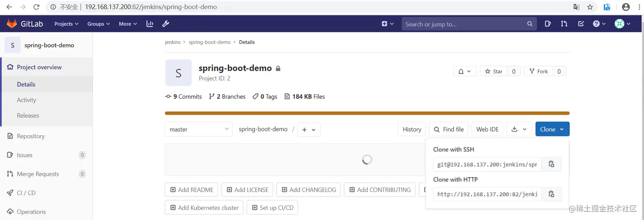This screenshot has width=644, height=220.
Task: Select Details in the sidebar
Action: (26, 84)
